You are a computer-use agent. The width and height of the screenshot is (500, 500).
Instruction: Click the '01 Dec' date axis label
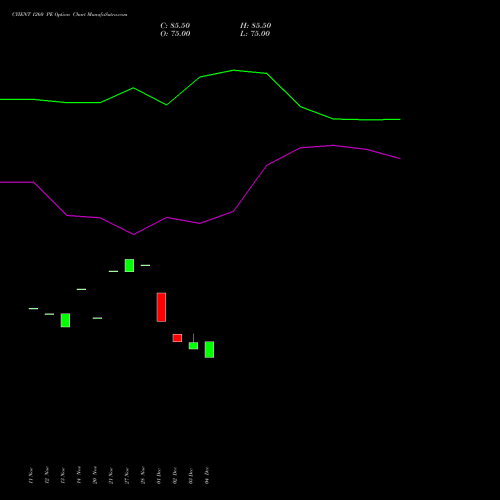[159, 475]
